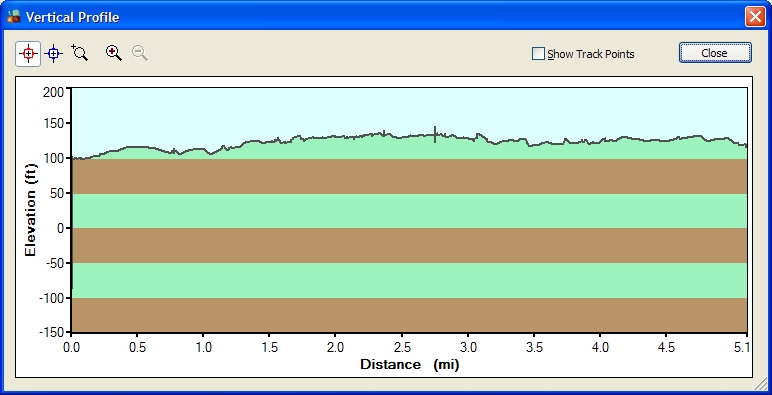Screen dimensions: 772x395
Task: Activate the zoom-to-region magnifier tool
Action: (x=80, y=53)
